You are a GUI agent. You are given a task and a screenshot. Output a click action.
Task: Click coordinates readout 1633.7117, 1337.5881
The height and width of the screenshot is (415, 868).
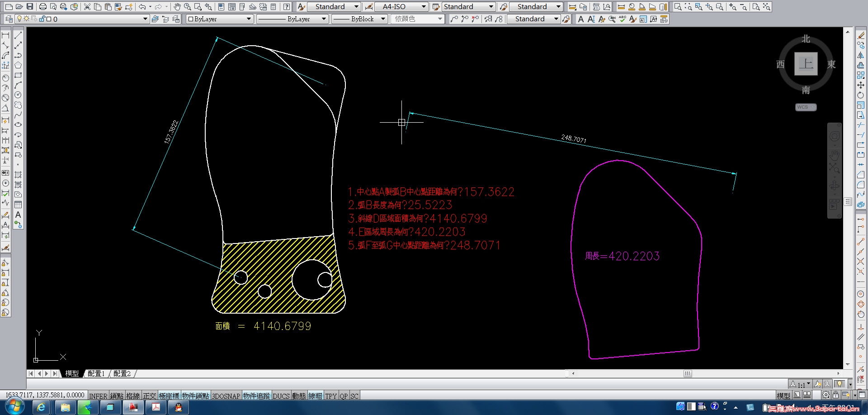click(45, 395)
